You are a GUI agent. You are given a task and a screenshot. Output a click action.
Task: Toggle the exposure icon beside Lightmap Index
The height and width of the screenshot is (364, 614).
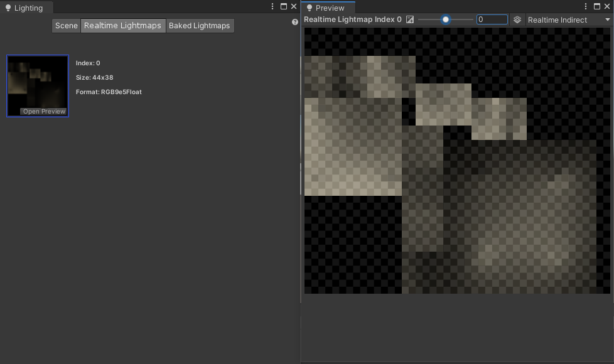point(409,19)
